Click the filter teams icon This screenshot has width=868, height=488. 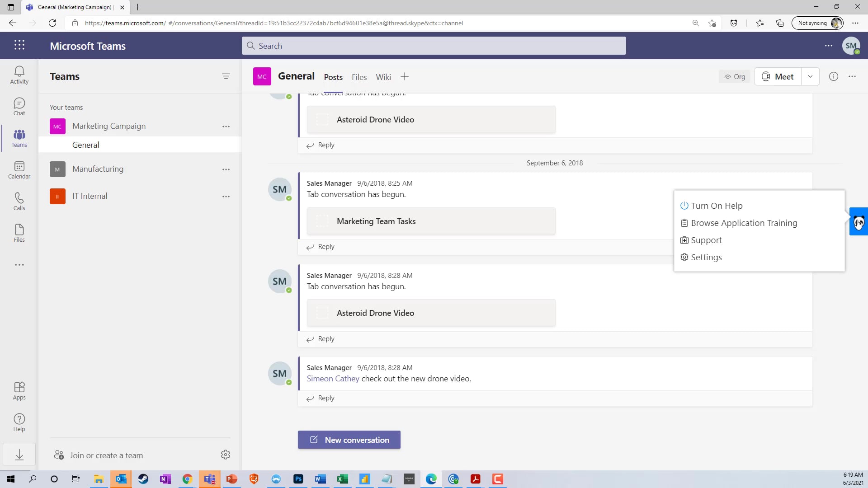(226, 76)
